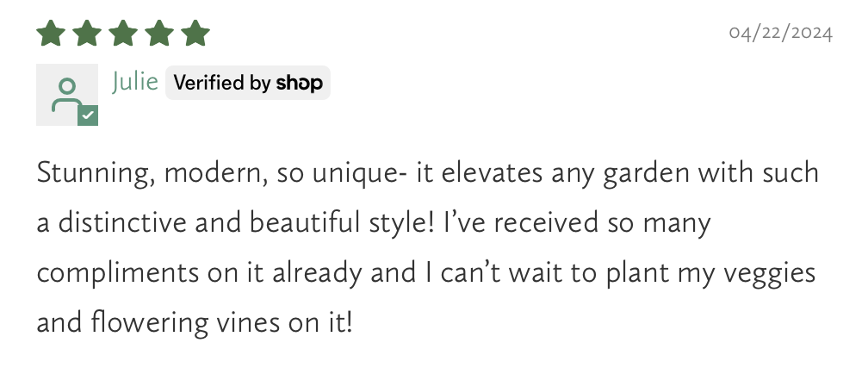Click the fourth green rating star

pos(159,34)
